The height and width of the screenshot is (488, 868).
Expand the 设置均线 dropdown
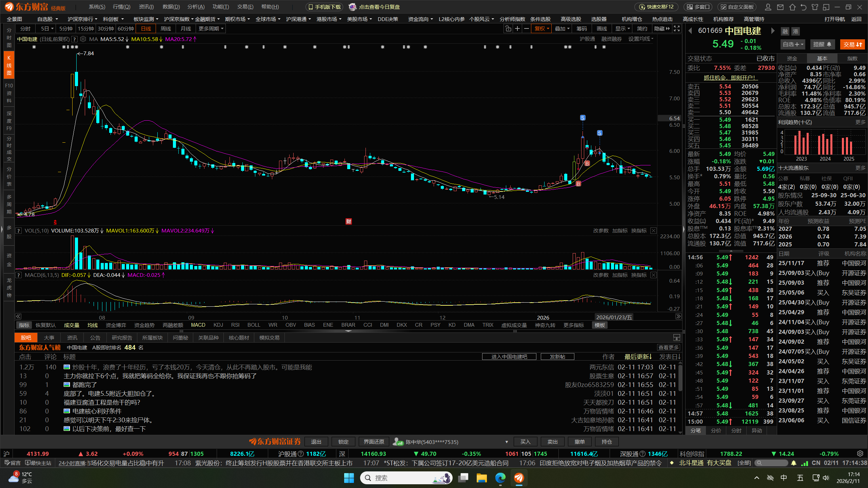(x=640, y=39)
